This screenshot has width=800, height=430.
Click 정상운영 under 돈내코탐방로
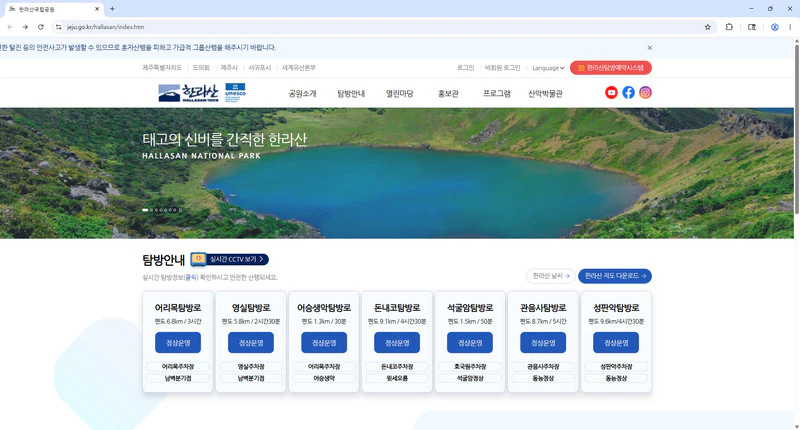(x=397, y=343)
